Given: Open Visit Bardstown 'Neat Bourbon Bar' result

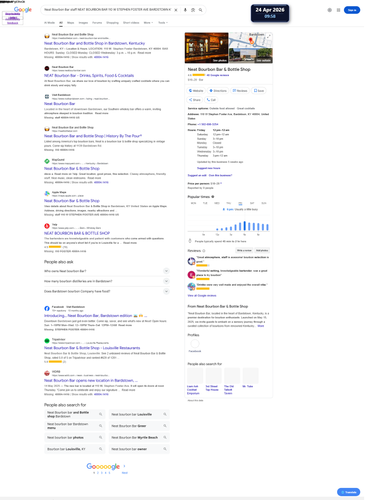Looking at the screenshot, I should 60,104.
